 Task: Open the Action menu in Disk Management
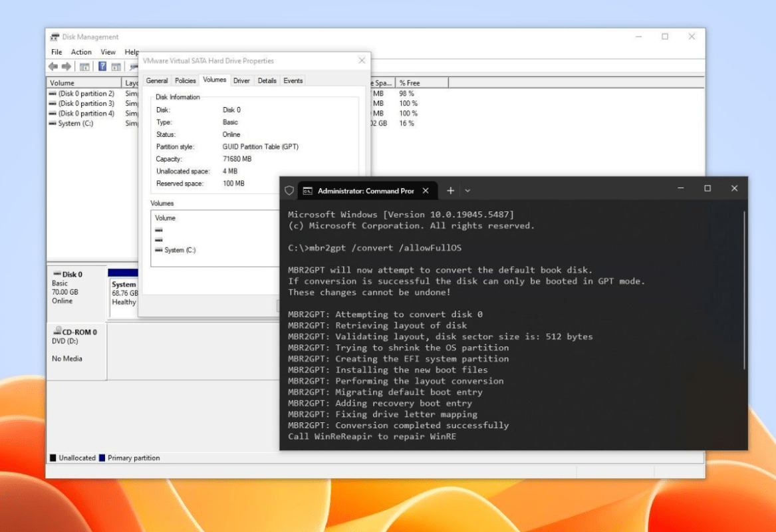[81, 52]
